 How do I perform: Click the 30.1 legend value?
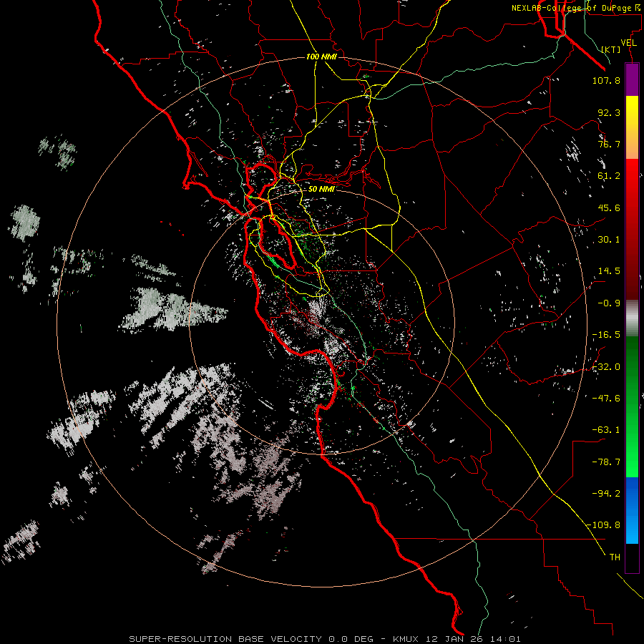(x=609, y=240)
